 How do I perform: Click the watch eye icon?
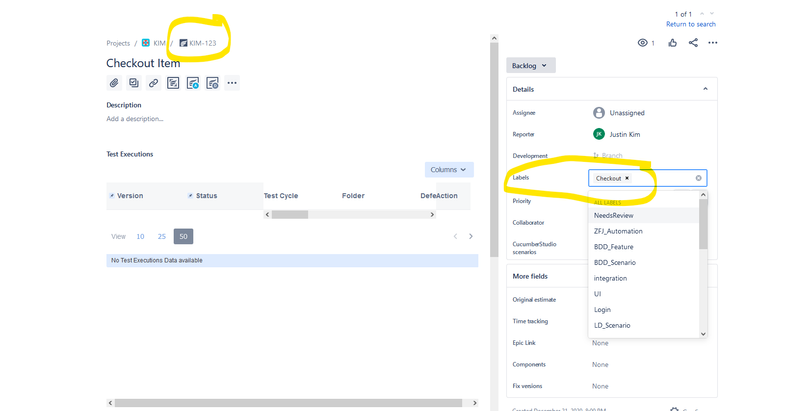tap(642, 43)
